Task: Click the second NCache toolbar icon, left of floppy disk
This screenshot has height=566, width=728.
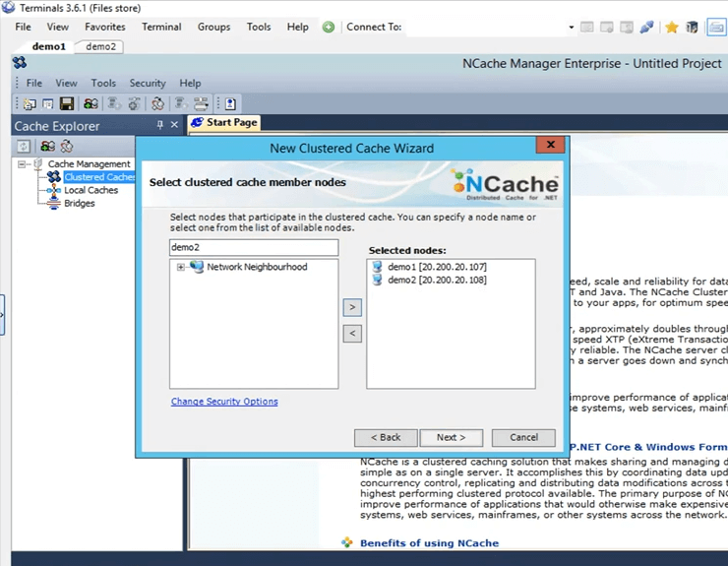Action: [48, 103]
